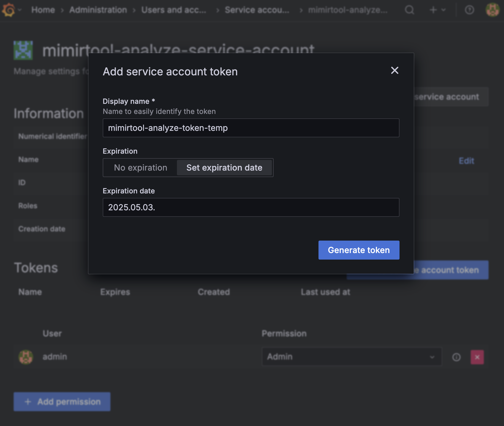This screenshot has width=504, height=426.
Task: Click the Add permission button
Action: pyautogui.click(x=62, y=401)
